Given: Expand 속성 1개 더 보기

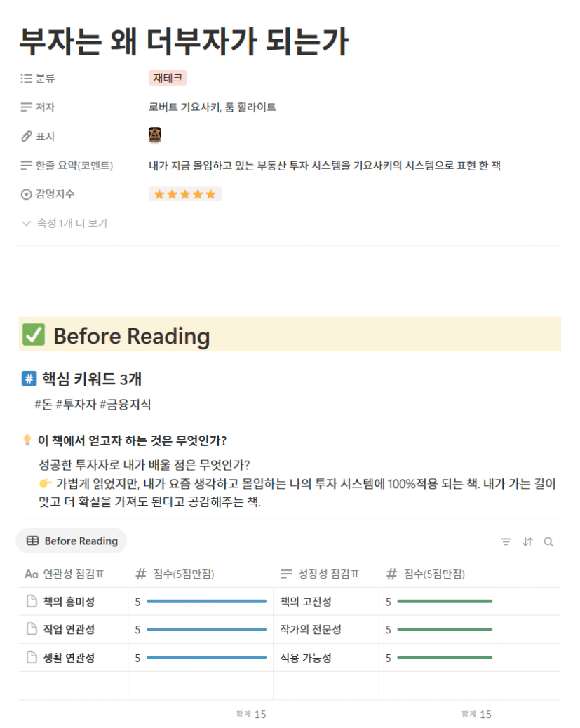Looking at the screenshot, I should (65, 223).
